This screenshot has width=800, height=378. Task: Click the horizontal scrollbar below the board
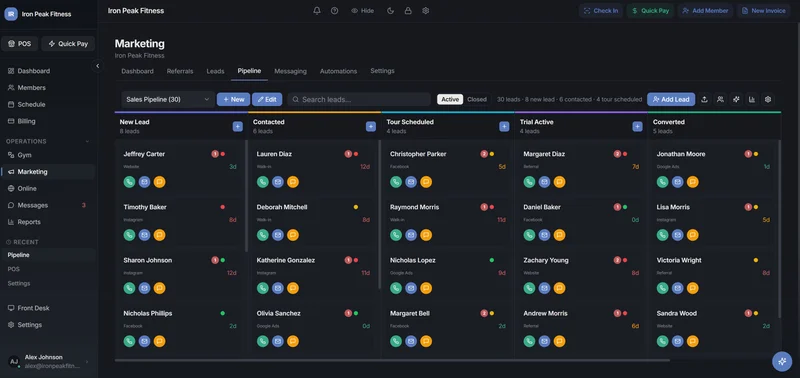[x=392, y=360]
